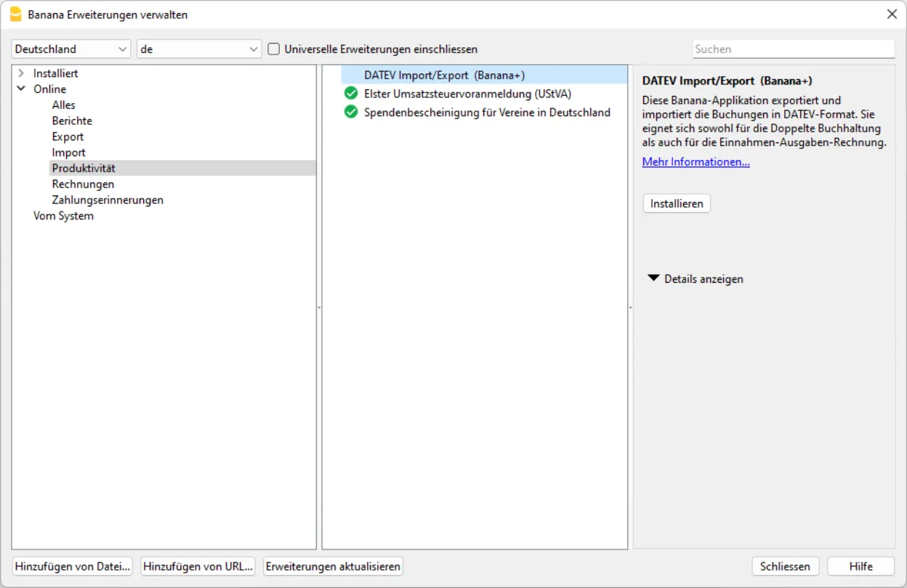Select the Import category
This screenshot has width=907, height=588.
[68, 152]
